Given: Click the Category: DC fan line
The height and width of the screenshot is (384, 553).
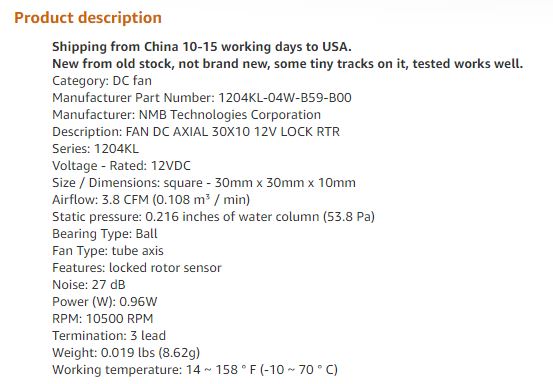Looking at the screenshot, I should [102, 80].
